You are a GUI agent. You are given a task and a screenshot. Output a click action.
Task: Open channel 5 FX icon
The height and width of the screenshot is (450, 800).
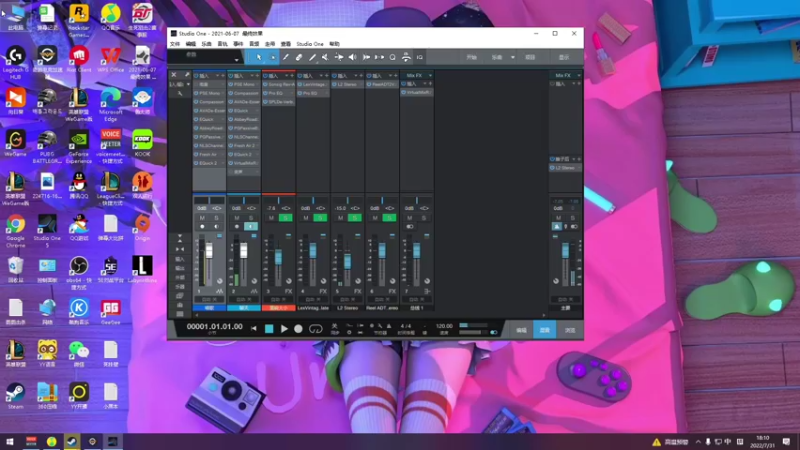pyautogui.click(x=358, y=291)
